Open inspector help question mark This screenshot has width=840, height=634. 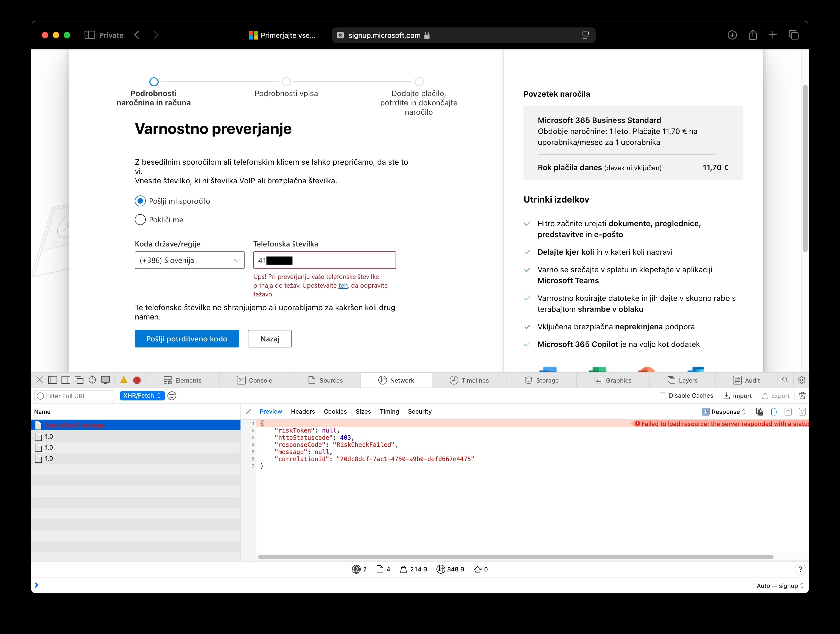800,569
